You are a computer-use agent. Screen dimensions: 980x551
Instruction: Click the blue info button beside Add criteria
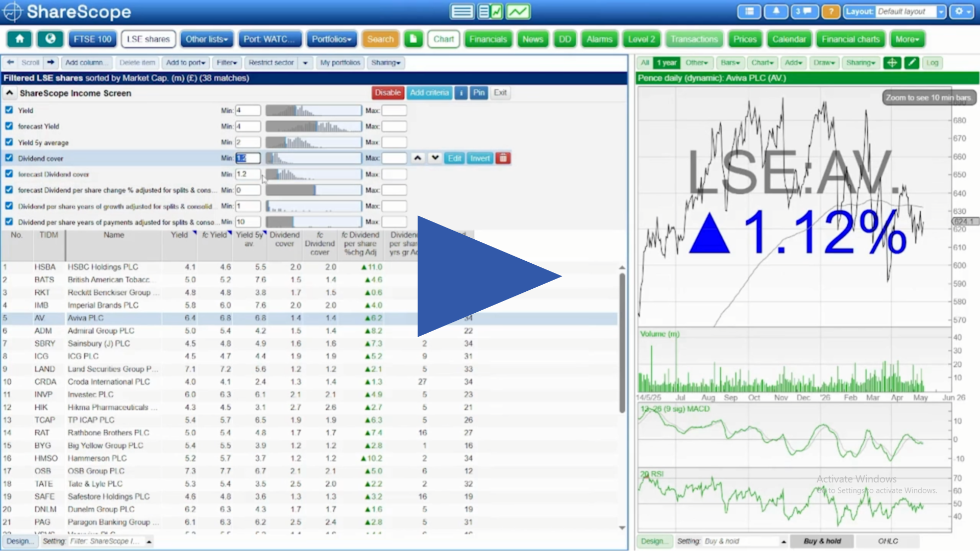click(461, 93)
